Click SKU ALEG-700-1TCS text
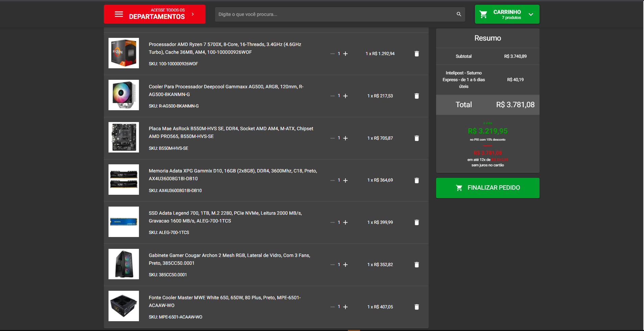This screenshot has height=331, width=644. coord(169,233)
